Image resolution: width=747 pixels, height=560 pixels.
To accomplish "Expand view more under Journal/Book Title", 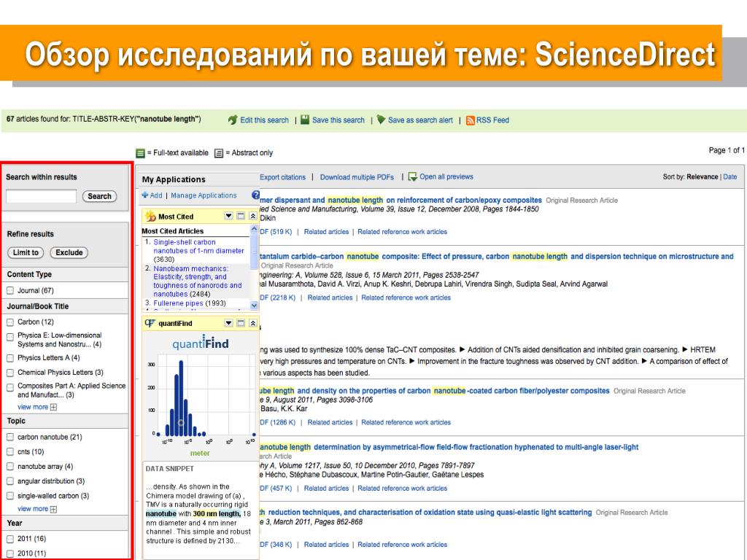I will 33,407.
